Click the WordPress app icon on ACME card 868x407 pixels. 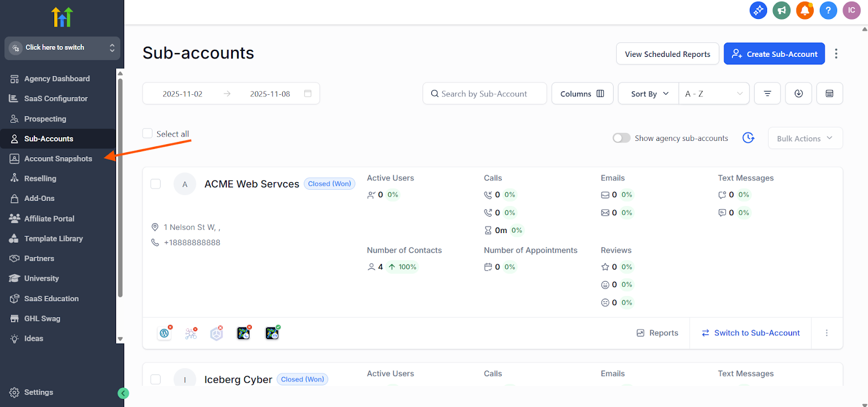(x=164, y=333)
